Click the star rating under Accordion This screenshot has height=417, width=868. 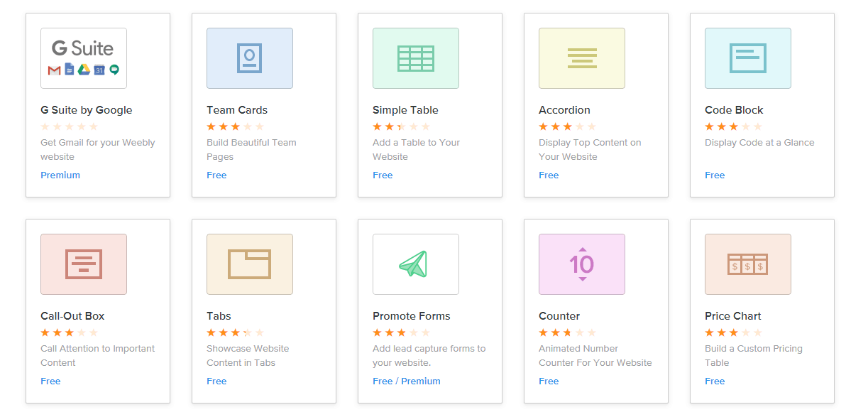coord(567,126)
